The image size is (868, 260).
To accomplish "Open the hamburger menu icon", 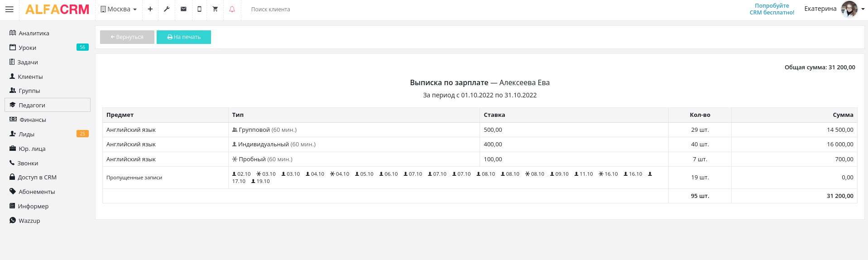I will click(9, 9).
